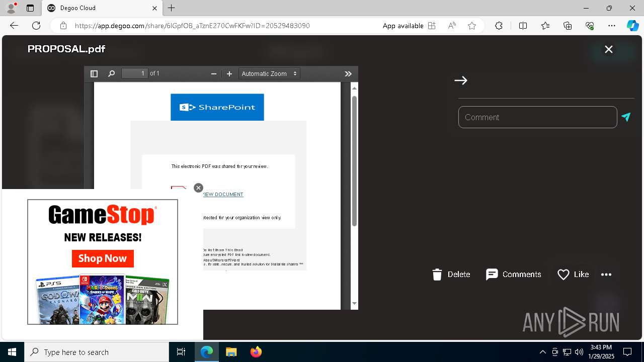Image resolution: width=644 pixels, height=362 pixels.
Task: Add page to favorites star
Action: pos(472,26)
